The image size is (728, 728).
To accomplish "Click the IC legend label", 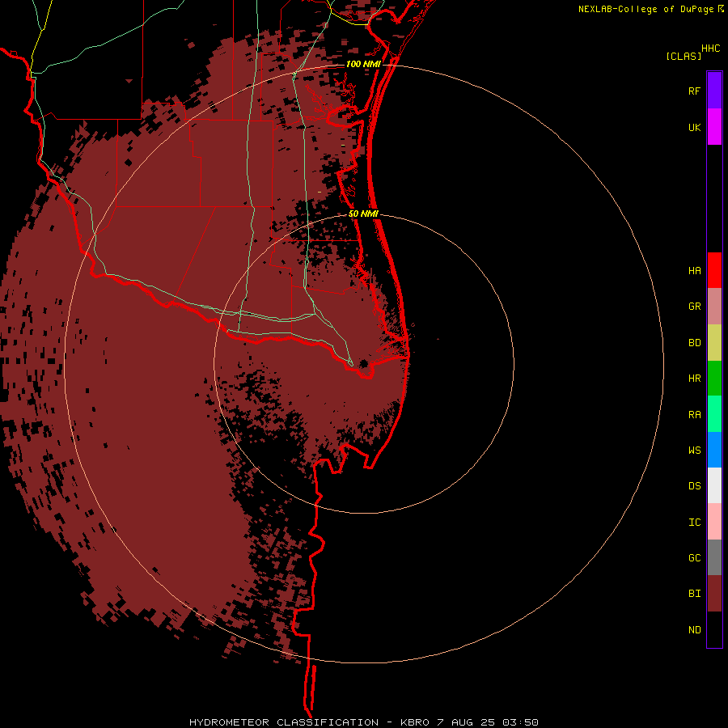I will click(694, 523).
